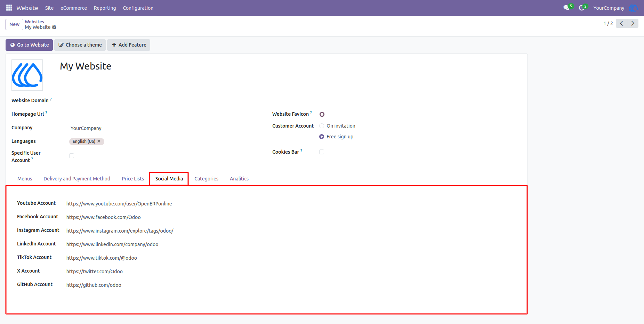Viewport: 644px width, 324px height.
Task: Click the Go to Website button
Action: [x=29, y=45]
